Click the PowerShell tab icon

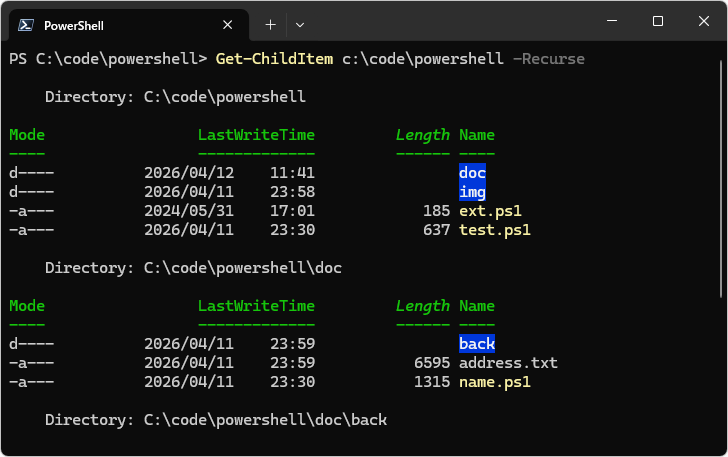point(27,25)
